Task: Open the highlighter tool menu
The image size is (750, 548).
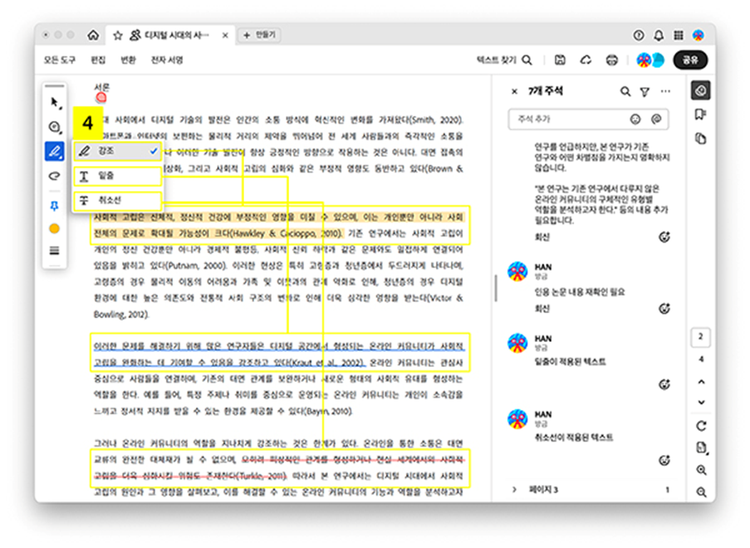Action: [x=55, y=152]
